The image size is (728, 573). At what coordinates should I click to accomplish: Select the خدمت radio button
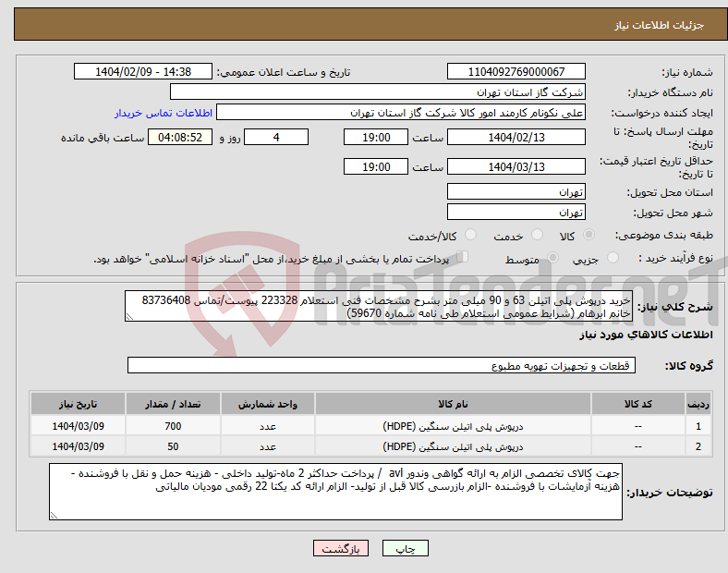click(x=537, y=235)
